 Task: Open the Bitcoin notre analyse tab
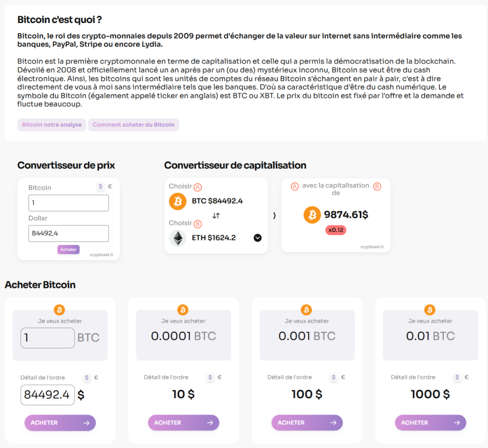(x=52, y=125)
